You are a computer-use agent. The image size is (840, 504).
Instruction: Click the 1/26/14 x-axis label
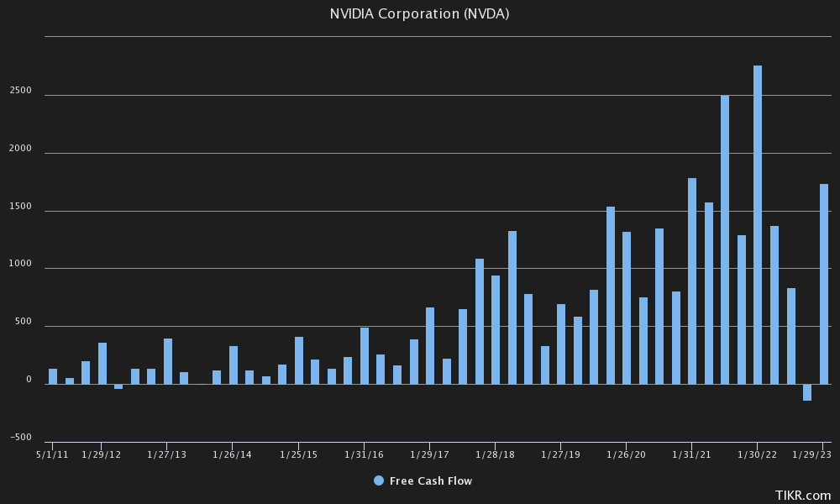(x=232, y=454)
